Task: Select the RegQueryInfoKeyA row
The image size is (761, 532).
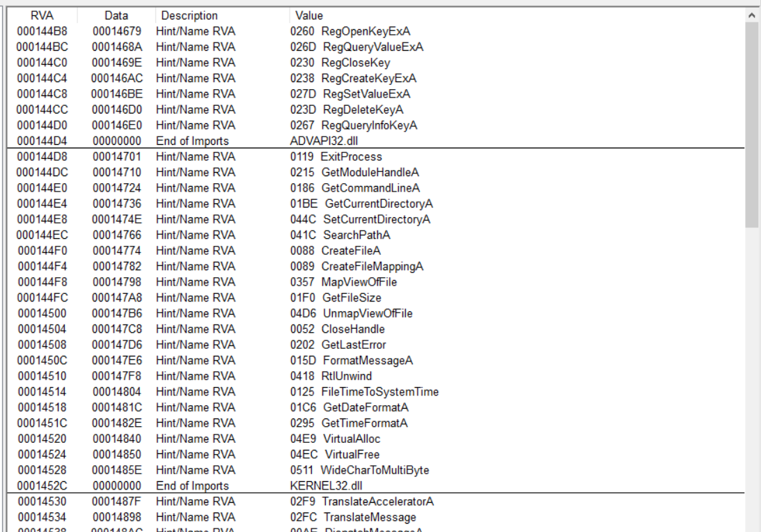Action: [x=376, y=125]
